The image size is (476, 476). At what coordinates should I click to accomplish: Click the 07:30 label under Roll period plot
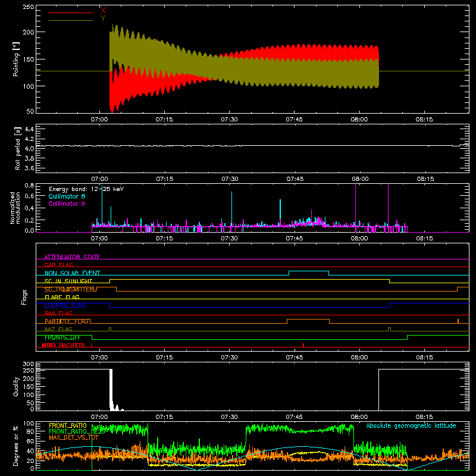[230, 179]
